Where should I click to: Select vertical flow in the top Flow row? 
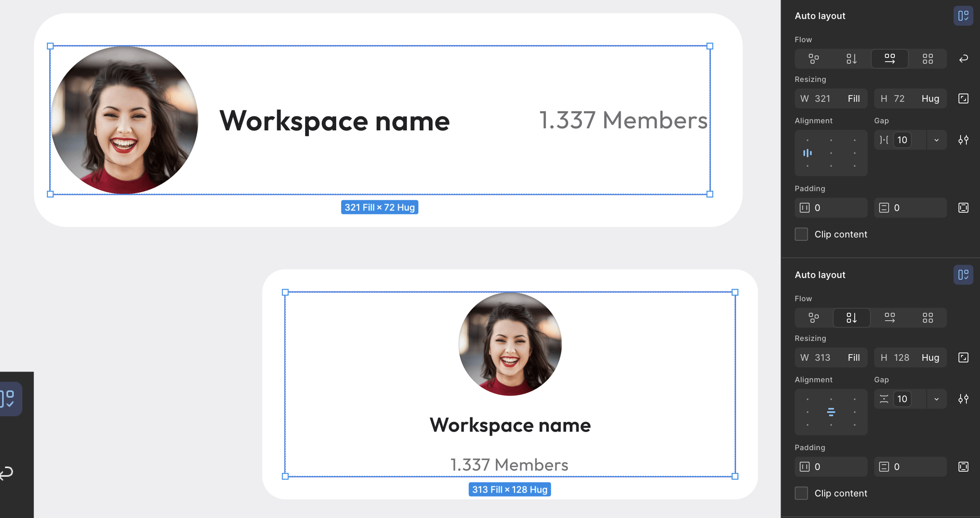[851, 59]
